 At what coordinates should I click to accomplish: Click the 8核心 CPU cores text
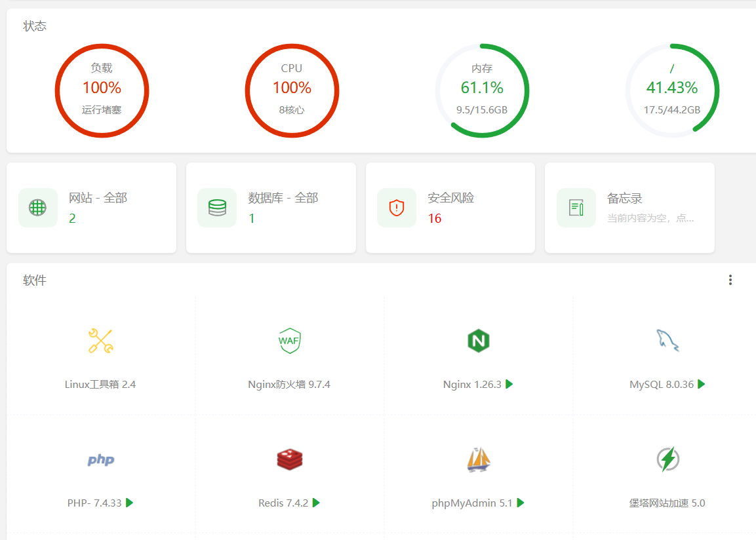point(292,110)
